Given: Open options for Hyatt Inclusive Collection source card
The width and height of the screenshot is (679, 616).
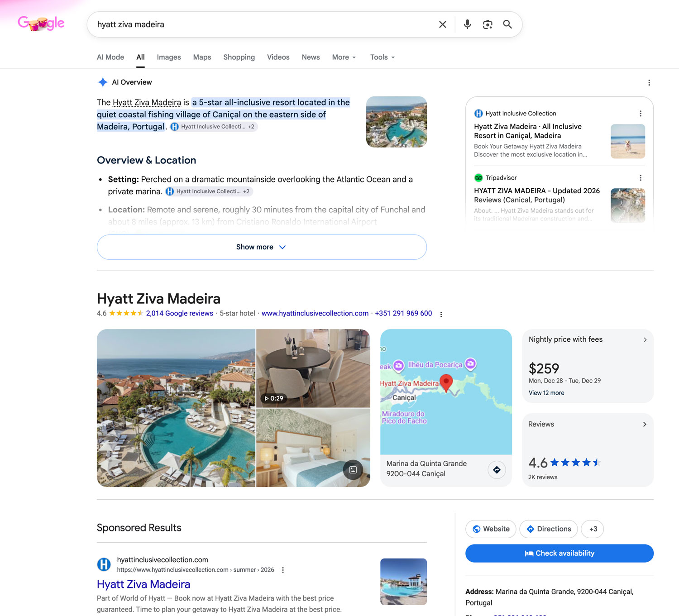Looking at the screenshot, I should pos(640,114).
